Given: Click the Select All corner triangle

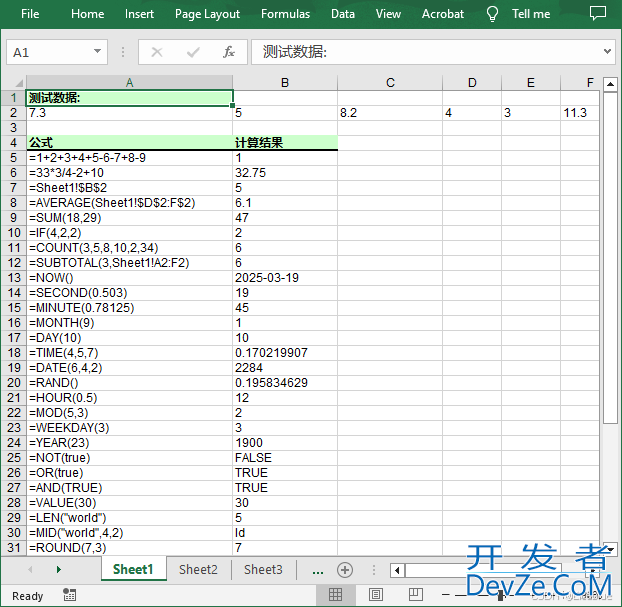Looking at the screenshot, I should (x=19, y=83).
